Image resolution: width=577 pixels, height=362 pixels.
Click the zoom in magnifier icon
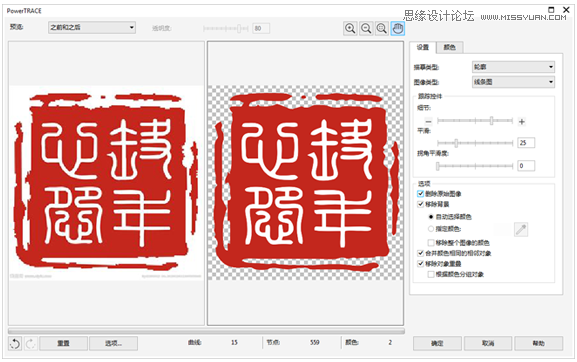(350, 28)
